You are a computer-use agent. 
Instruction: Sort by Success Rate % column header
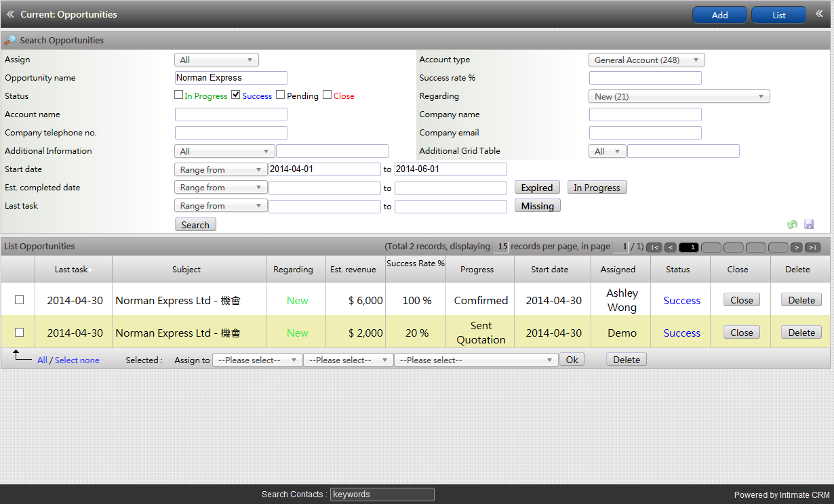coord(416,264)
